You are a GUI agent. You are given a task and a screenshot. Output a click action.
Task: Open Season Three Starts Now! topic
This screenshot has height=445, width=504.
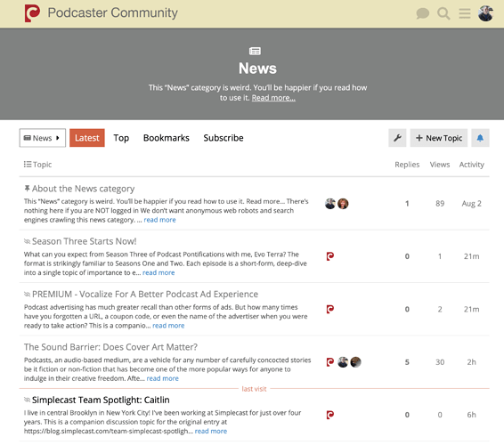[x=85, y=241]
